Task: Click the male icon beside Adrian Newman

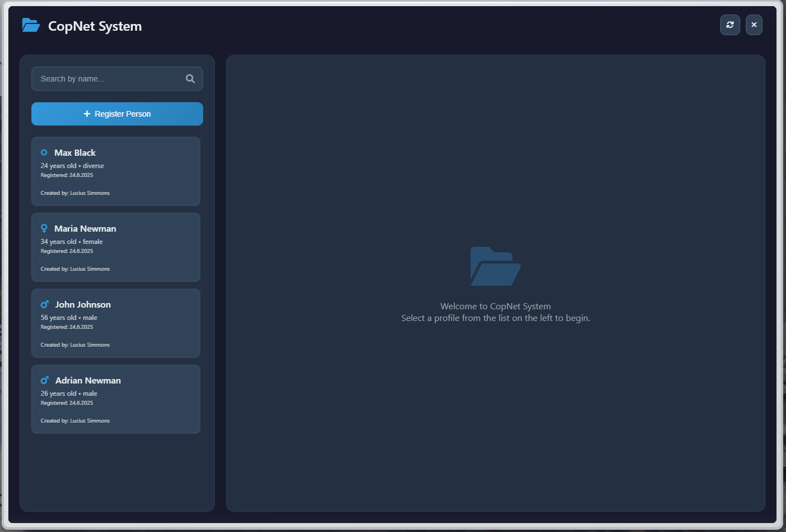Action: coord(45,380)
